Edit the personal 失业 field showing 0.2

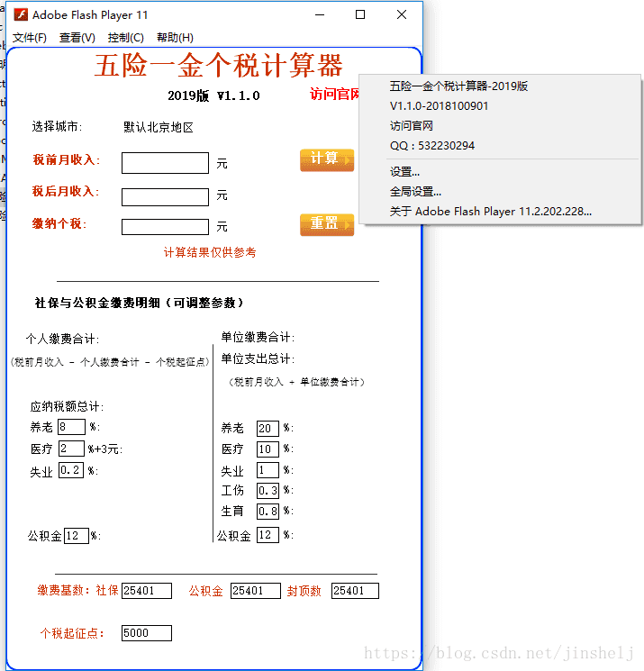[71, 470]
